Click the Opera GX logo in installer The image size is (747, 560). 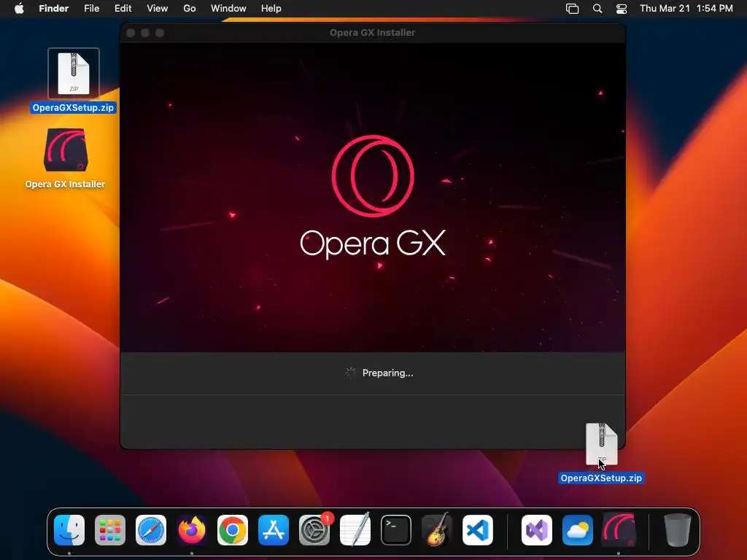tap(373, 176)
